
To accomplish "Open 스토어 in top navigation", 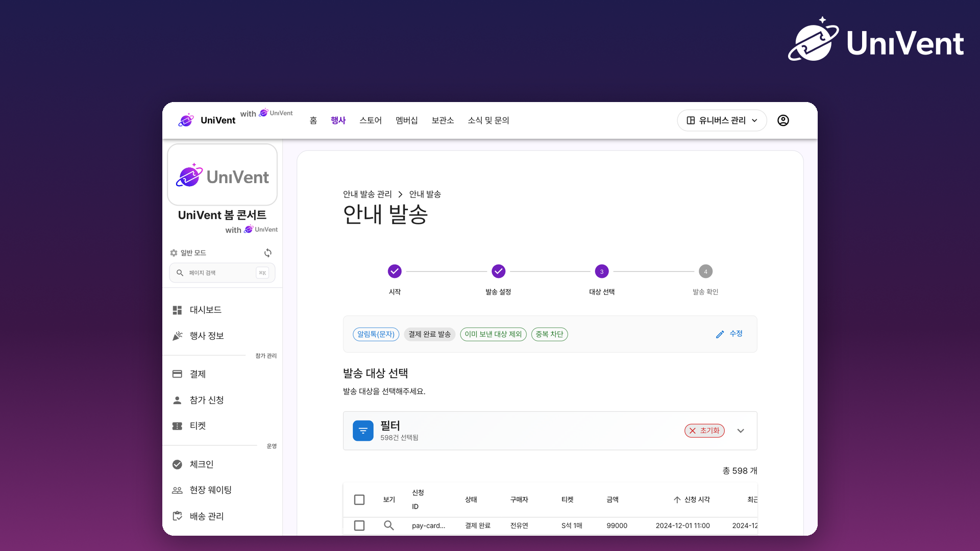I will 371,120.
